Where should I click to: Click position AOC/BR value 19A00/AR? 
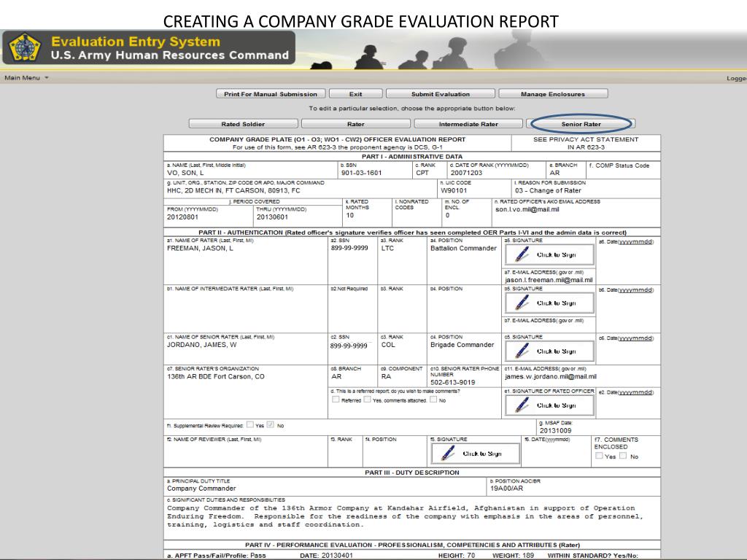[x=507, y=489]
